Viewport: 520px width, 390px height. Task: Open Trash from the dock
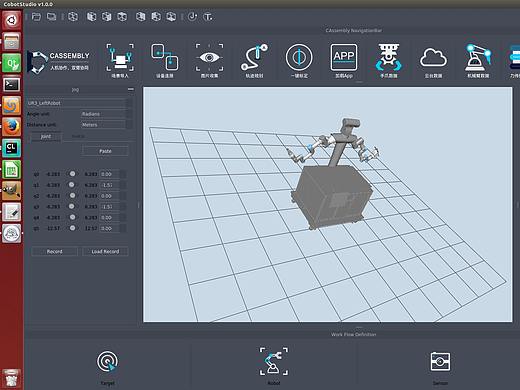[12, 379]
